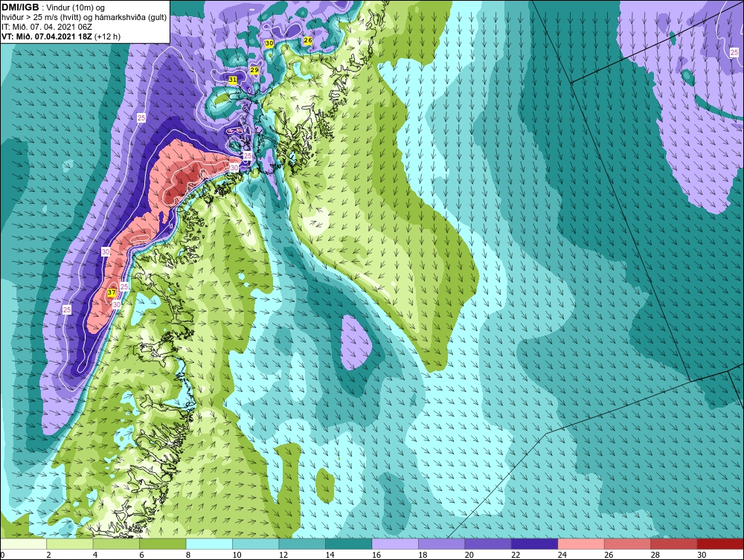Click the isolated lavender wind patch over the sea
The image size is (744, 560).
pyautogui.click(x=356, y=342)
